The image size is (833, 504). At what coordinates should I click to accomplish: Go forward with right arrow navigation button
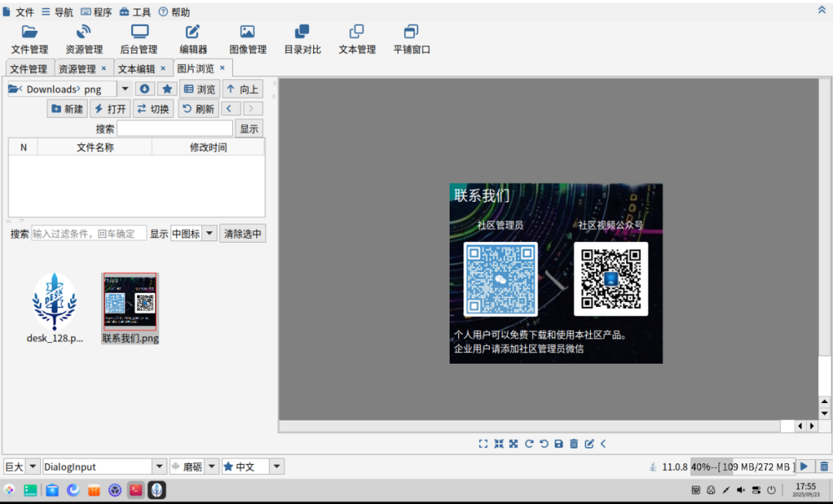[252, 108]
